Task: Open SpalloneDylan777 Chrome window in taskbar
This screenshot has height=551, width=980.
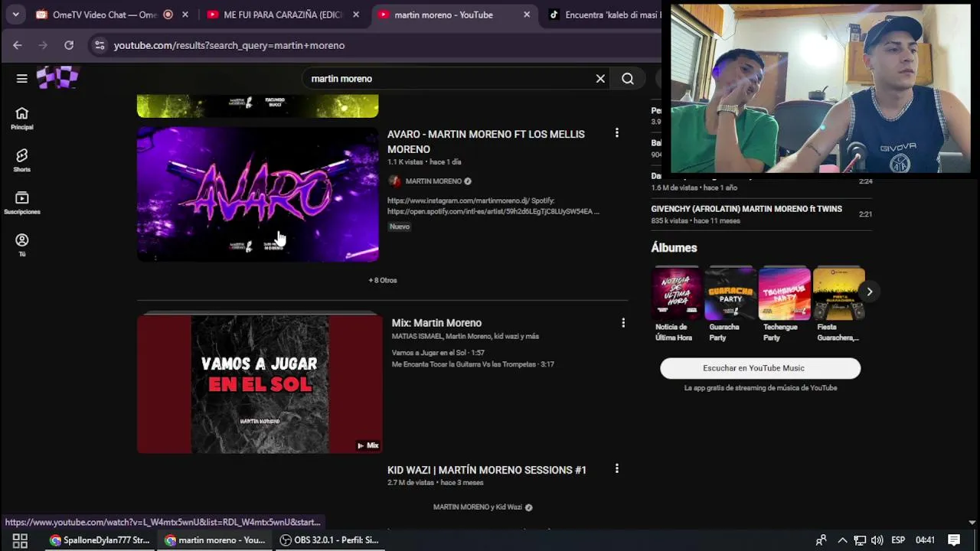Action: coord(99,540)
